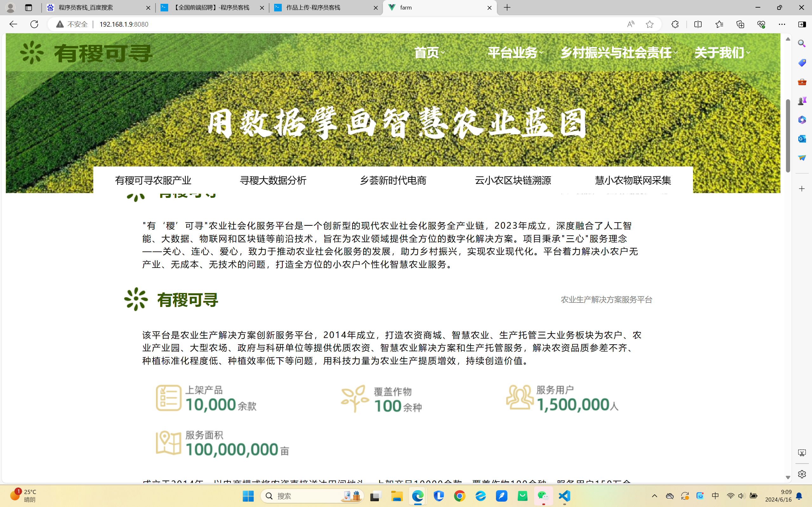
Task: Open the sidebar screenshot tool icon
Action: (x=802, y=453)
